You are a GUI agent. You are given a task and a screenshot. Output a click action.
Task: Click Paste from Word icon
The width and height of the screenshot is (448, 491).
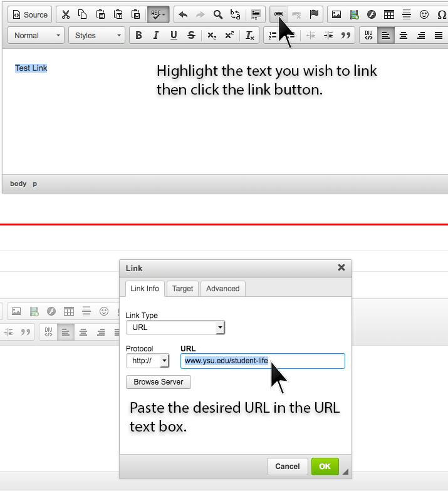(x=135, y=14)
